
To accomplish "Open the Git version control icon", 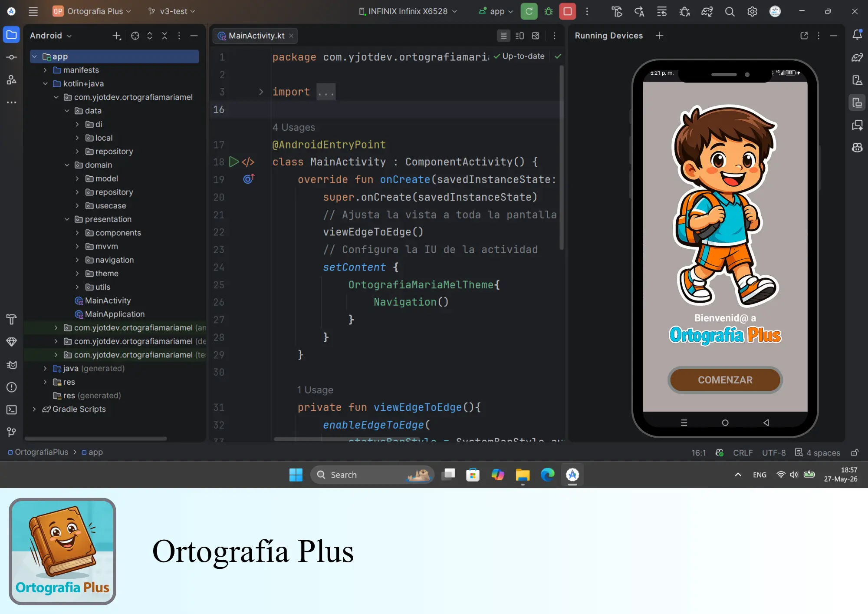I will [x=12, y=432].
